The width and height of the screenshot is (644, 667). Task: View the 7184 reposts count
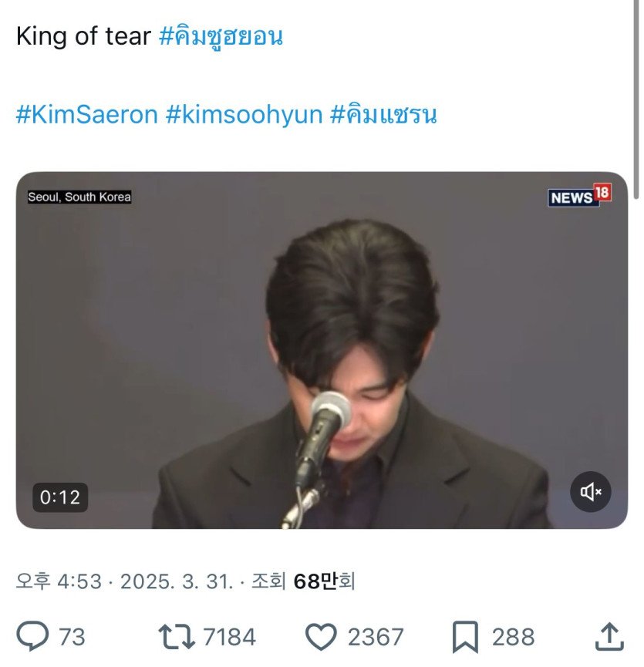pyautogui.click(x=229, y=637)
